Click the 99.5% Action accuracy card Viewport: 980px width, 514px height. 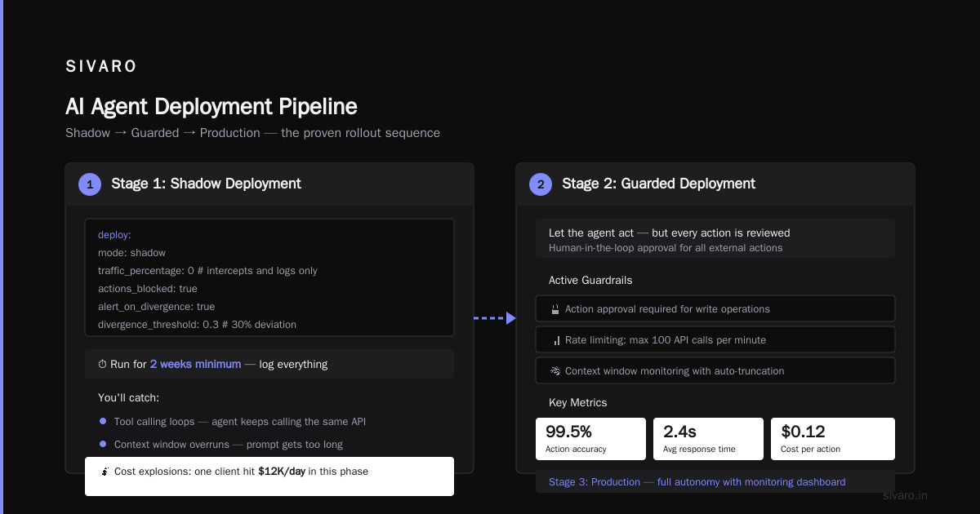coord(590,439)
